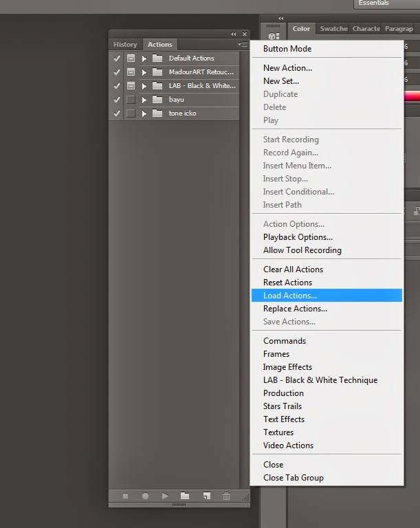The width and height of the screenshot is (420, 528).
Task: Toggle dialog box for LAB - Black & White set
Action: (x=131, y=86)
